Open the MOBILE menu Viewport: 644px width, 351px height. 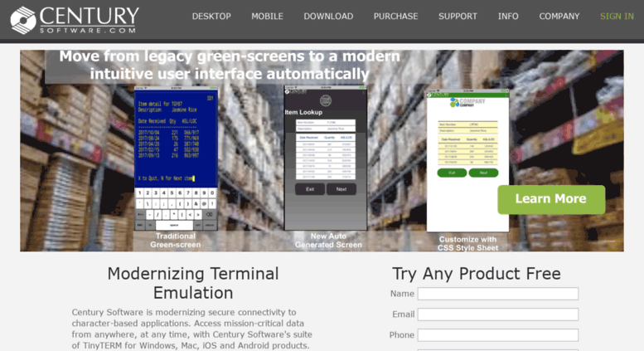click(268, 17)
